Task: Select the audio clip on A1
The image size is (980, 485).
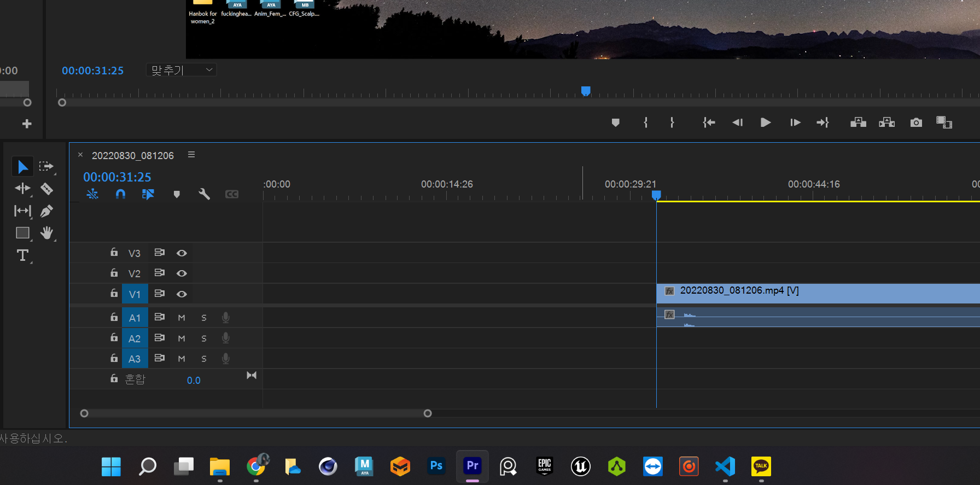Action: tap(818, 317)
